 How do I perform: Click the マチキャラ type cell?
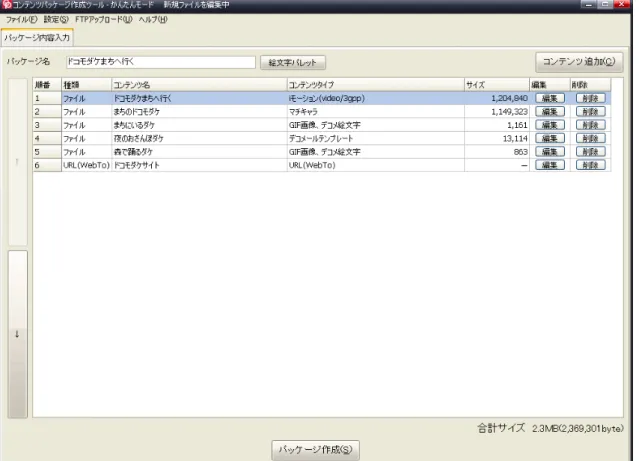click(x=376, y=112)
